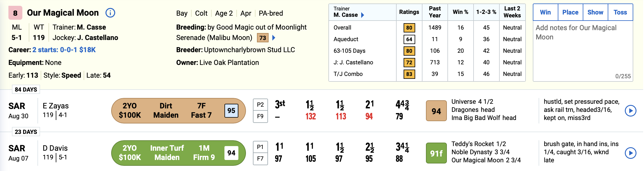Image resolution: width=644 pixels, height=171 pixels.
Task: Click the Overall rating 80 badge
Action: pos(409,28)
